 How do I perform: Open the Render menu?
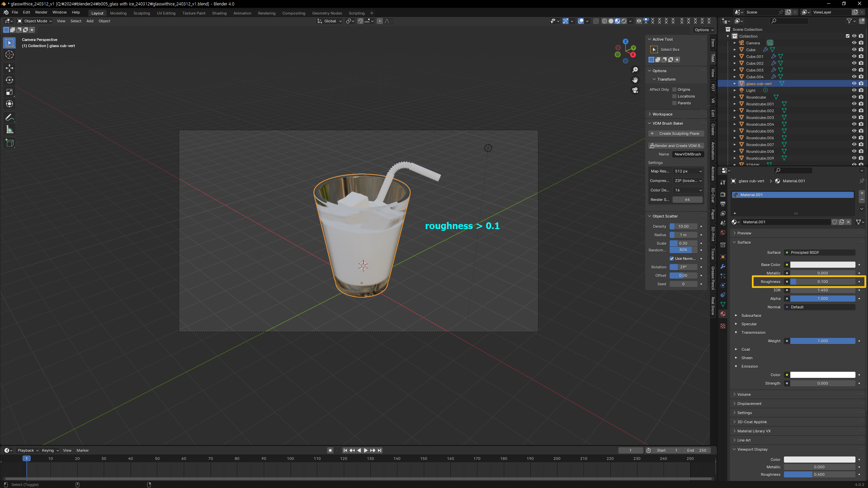[x=41, y=12]
